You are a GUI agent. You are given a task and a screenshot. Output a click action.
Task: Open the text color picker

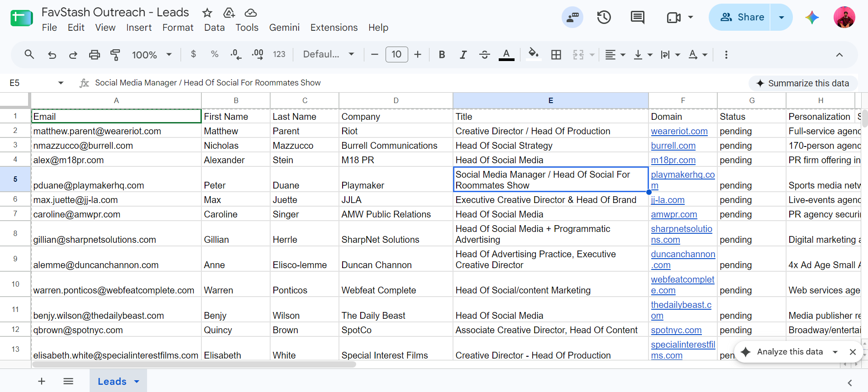[x=506, y=55]
